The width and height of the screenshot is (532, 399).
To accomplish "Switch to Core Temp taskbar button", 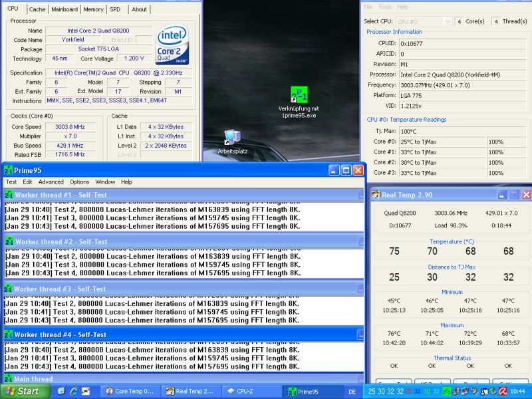I will coord(130,391).
